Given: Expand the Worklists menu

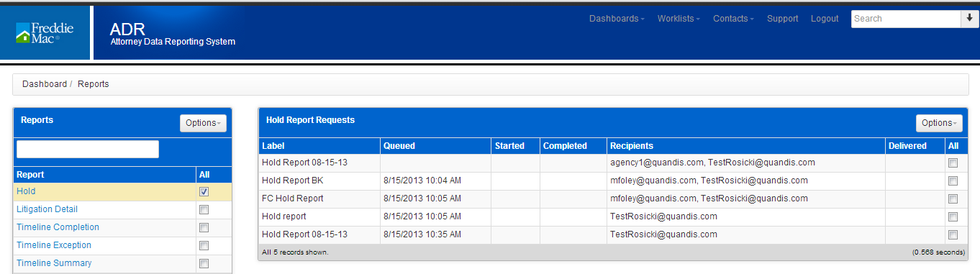Looking at the screenshot, I should pyautogui.click(x=679, y=19).
